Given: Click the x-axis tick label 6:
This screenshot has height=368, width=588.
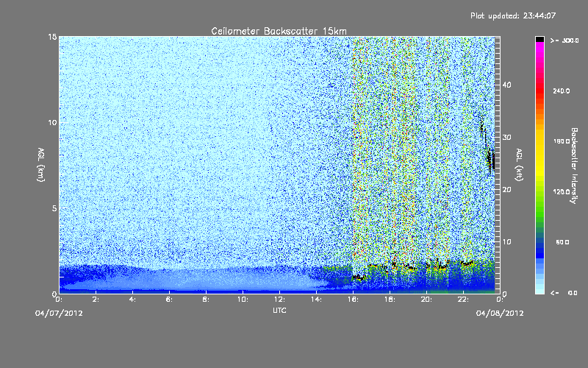Looking at the screenshot, I should (169, 300).
